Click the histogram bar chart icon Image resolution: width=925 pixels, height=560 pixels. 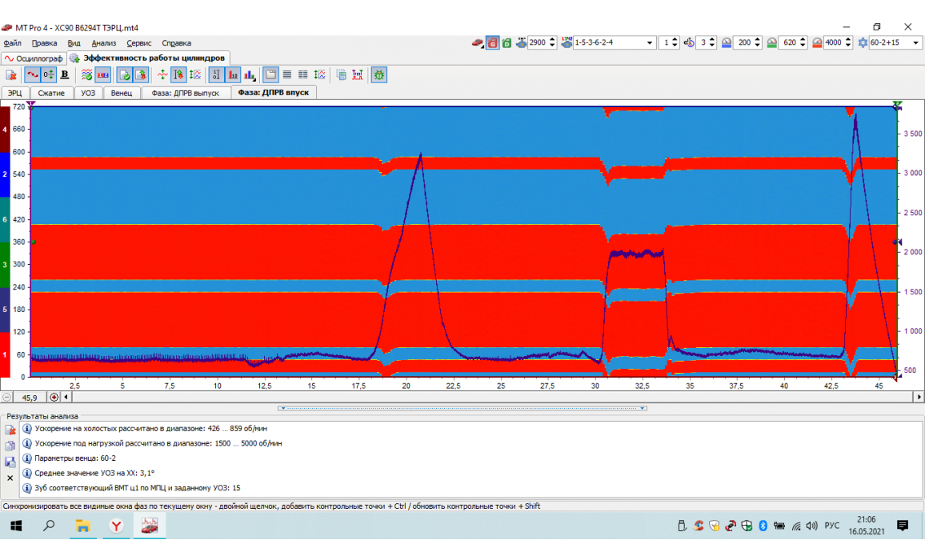pyautogui.click(x=249, y=74)
